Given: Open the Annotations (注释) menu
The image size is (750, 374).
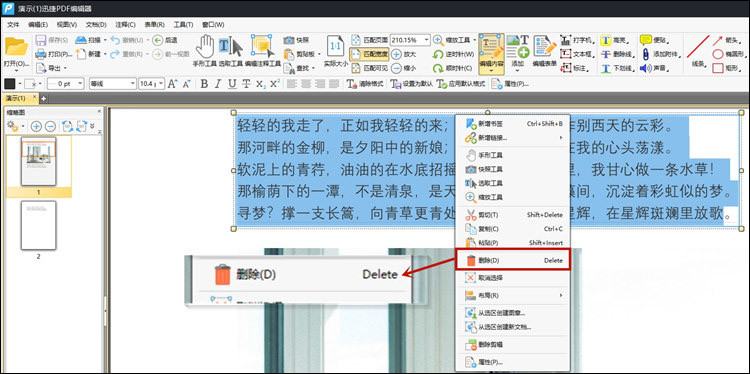Looking at the screenshot, I should (125, 25).
